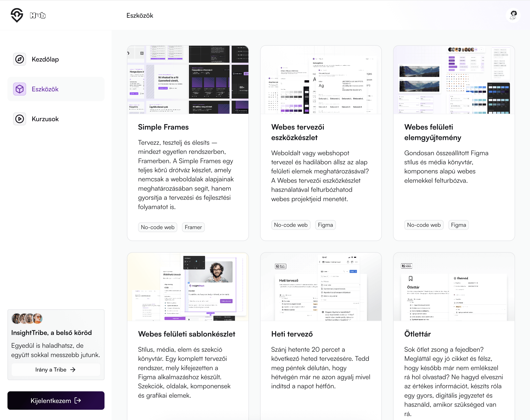Open the Simple Frames card title

(163, 127)
